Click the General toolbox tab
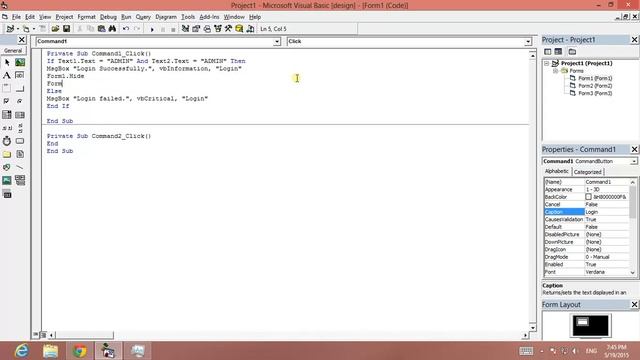Viewport: 640px width, 360px height. click(13, 51)
